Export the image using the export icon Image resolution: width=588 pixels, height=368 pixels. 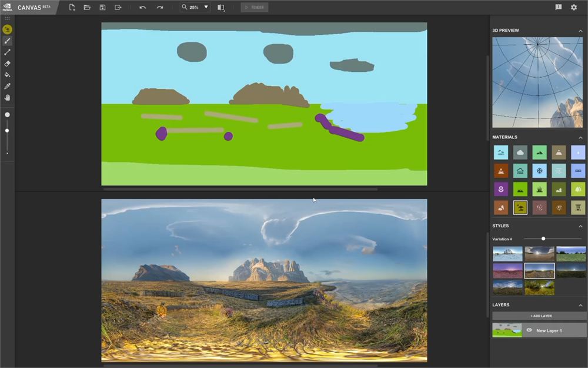(118, 7)
